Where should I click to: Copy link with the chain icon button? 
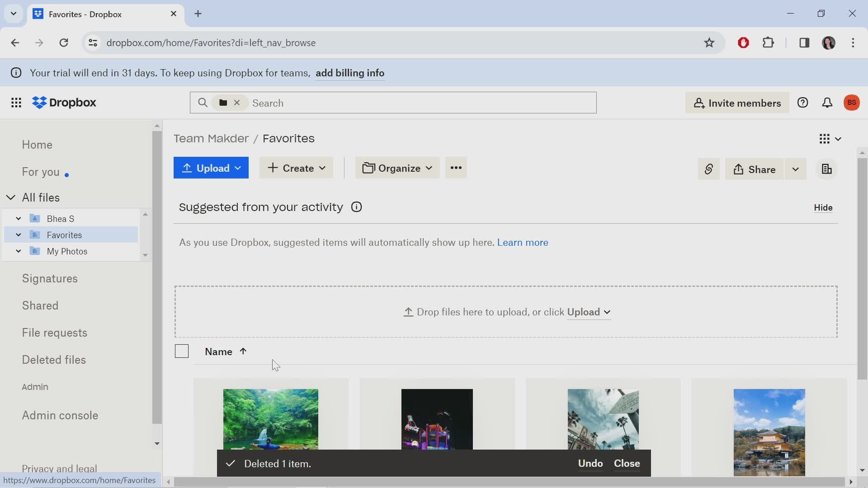click(708, 169)
